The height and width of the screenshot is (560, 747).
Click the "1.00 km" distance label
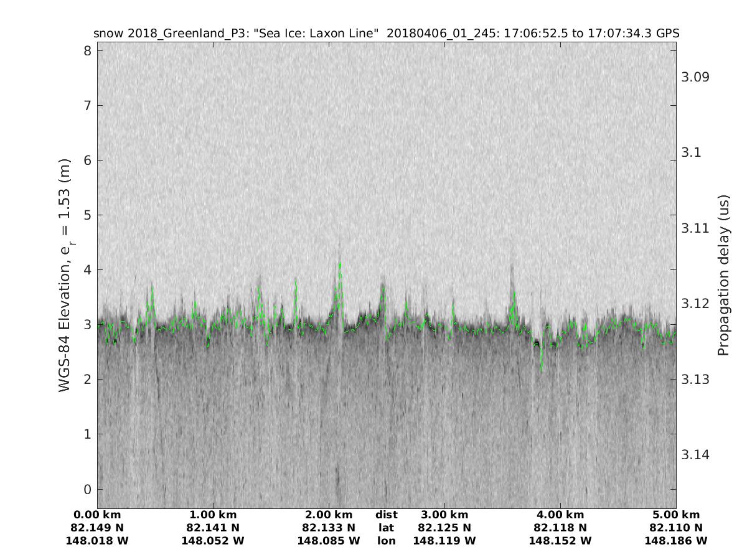[x=213, y=515]
